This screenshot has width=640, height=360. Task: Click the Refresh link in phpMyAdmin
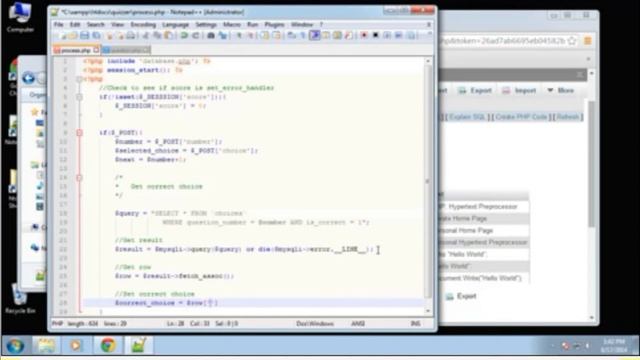567,117
